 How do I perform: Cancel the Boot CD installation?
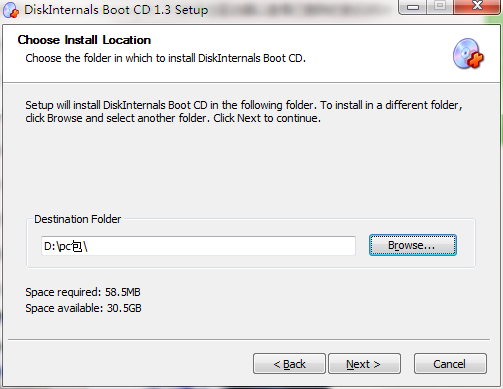[450, 364]
